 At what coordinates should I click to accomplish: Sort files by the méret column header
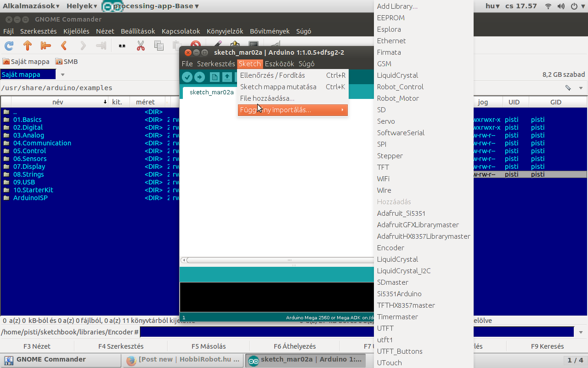pyautogui.click(x=145, y=102)
